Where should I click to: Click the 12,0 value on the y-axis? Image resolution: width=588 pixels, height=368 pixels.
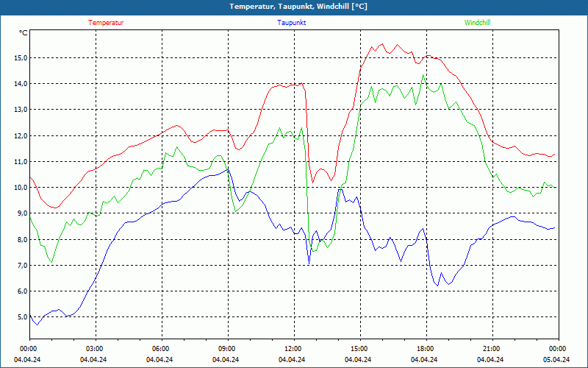pos(21,136)
